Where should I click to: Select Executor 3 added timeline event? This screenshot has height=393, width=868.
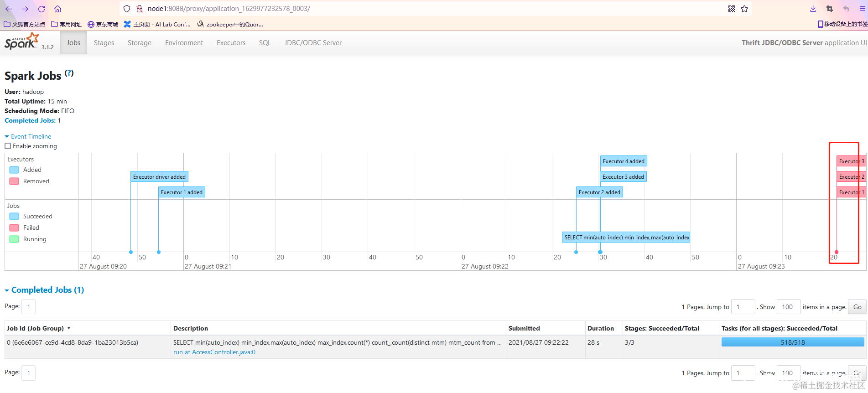click(623, 177)
